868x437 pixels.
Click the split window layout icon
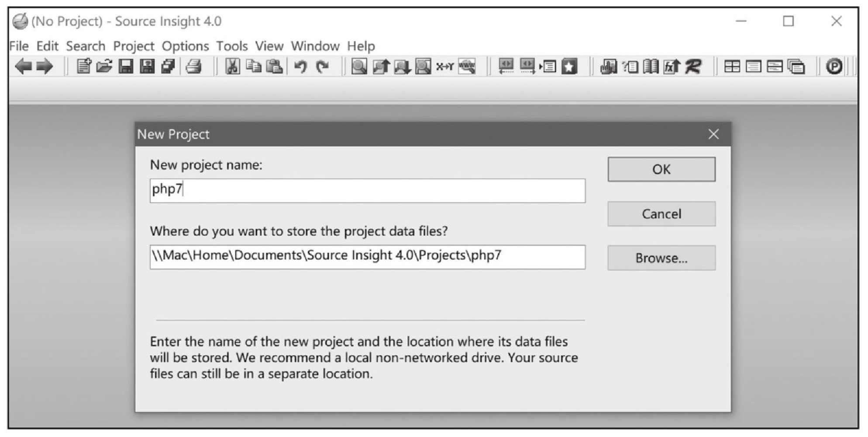pos(775,66)
